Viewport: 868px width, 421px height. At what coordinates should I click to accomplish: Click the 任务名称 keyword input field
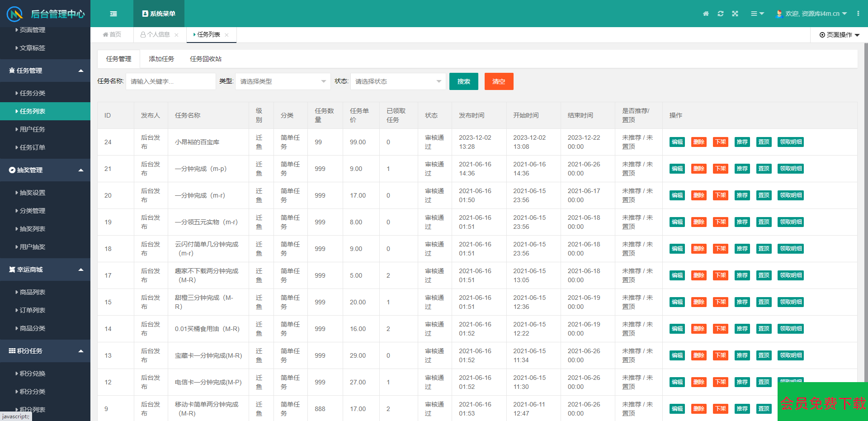pyautogui.click(x=170, y=81)
